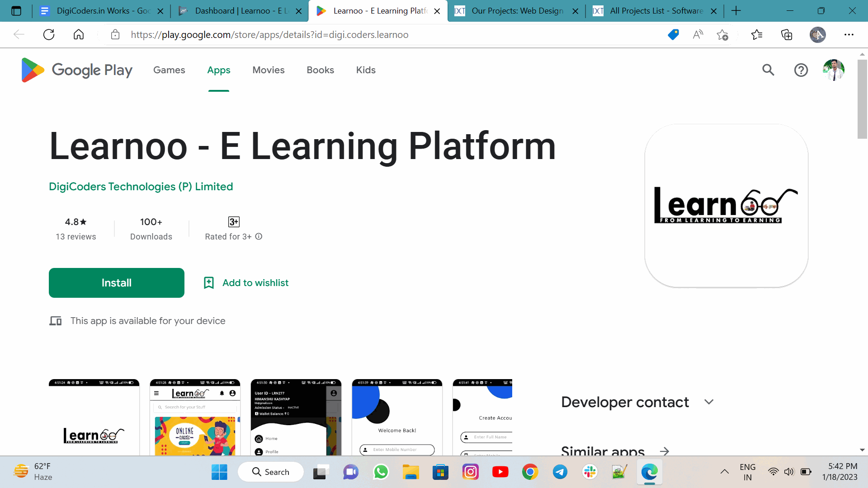Open Chrome from the taskbar
Screen dimensions: 868x488
(x=530, y=472)
